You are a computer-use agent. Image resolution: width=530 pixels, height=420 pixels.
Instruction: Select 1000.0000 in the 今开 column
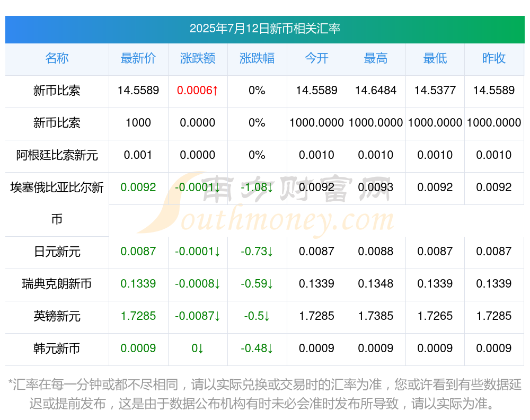click(x=316, y=123)
